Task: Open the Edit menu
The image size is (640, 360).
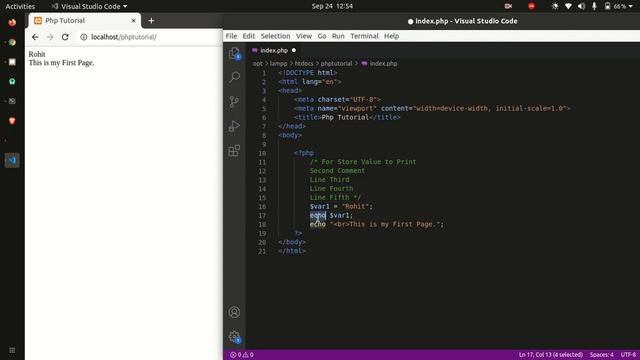Action: point(249,36)
